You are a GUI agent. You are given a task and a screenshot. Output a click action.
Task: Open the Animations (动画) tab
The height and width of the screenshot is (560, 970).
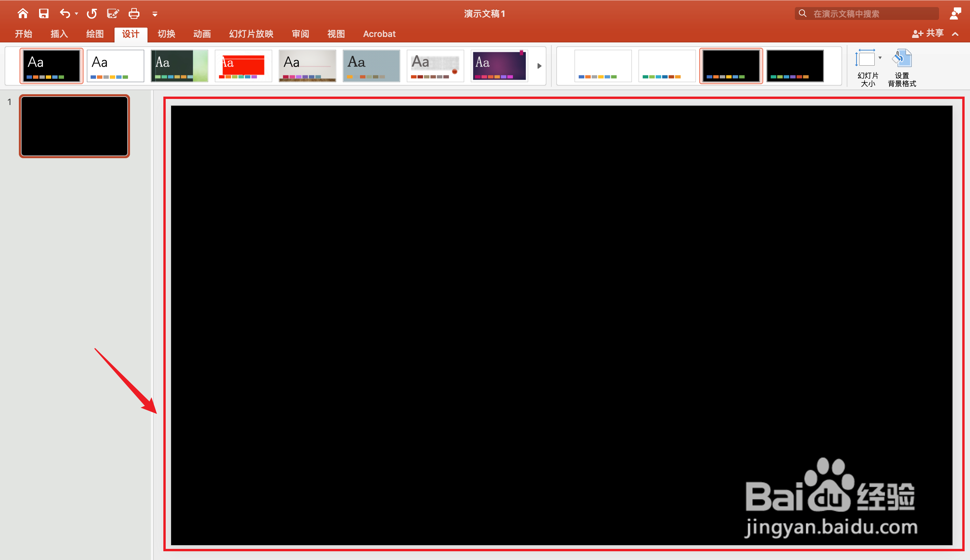202,34
